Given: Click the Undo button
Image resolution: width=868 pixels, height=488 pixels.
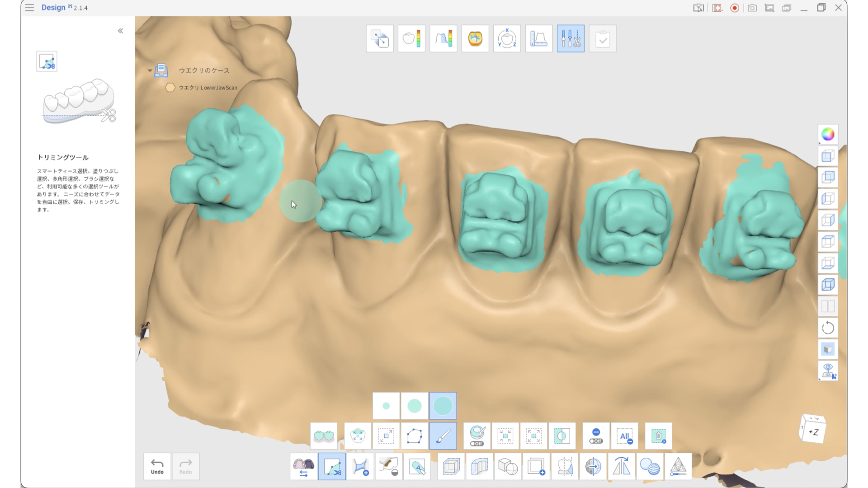Looking at the screenshot, I should (157, 466).
